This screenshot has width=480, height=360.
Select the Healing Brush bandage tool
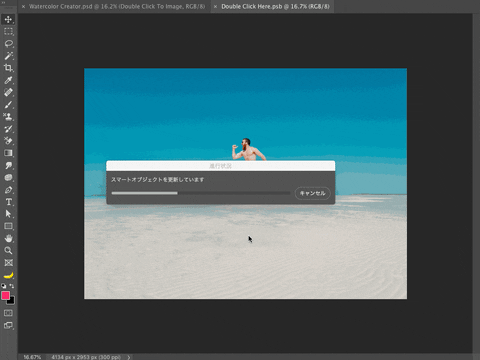(x=8, y=92)
